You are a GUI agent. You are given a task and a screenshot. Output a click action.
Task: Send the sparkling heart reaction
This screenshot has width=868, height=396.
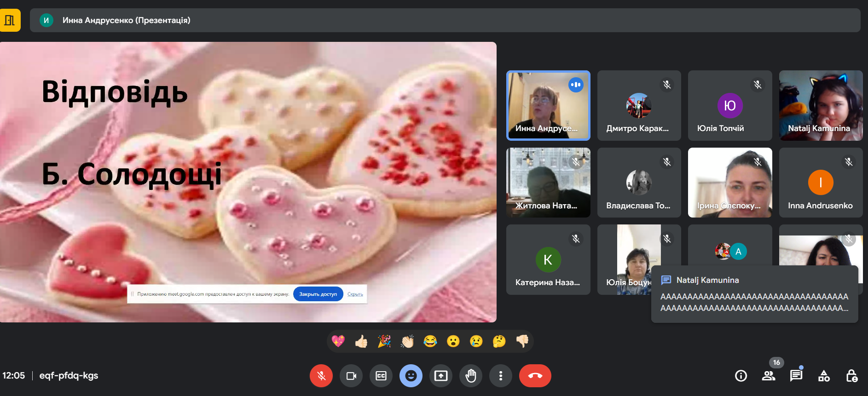[338, 341]
